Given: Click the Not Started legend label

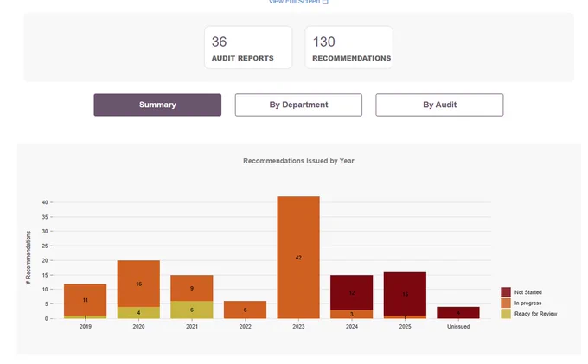Looking at the screenshot, I should point(528,292).
